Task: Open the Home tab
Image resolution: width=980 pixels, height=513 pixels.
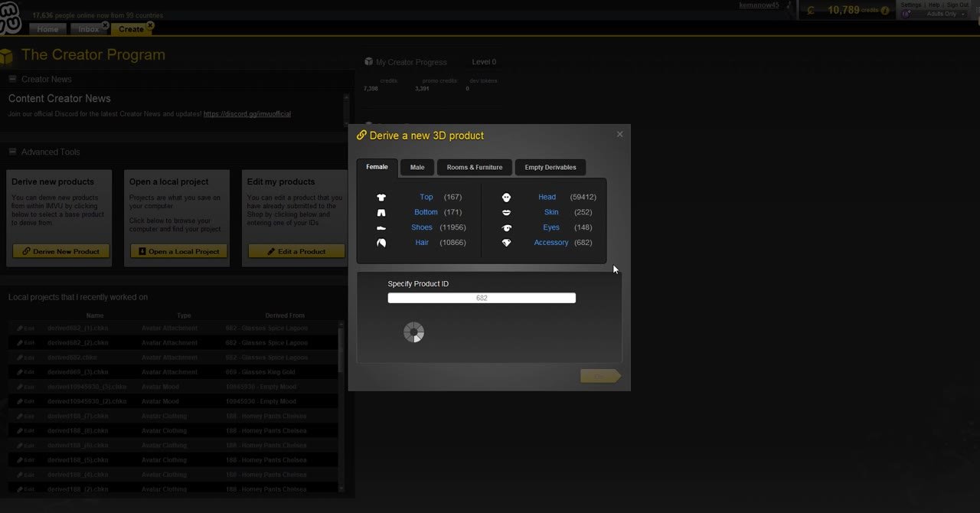Action: (x=47, y=29)
